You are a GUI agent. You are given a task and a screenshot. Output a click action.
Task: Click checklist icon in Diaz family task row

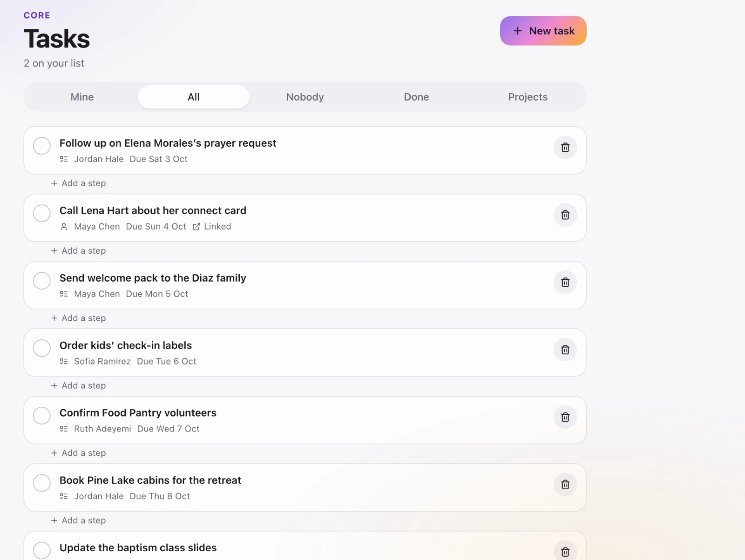[x=64, y=294]
